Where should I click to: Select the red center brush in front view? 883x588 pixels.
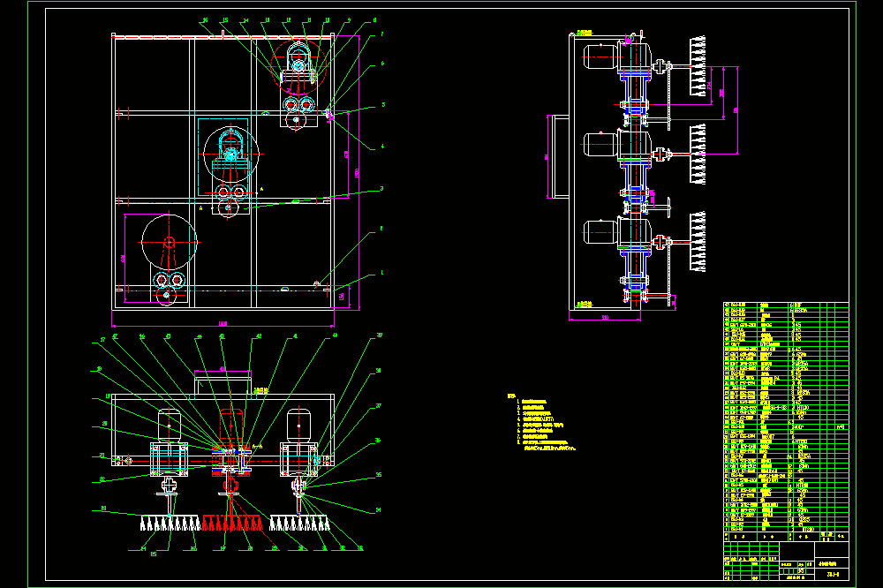(232, 524)
